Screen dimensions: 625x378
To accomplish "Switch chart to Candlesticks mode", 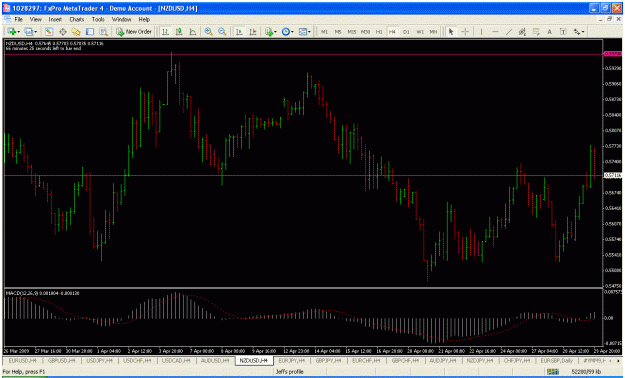I will [179, 32].
